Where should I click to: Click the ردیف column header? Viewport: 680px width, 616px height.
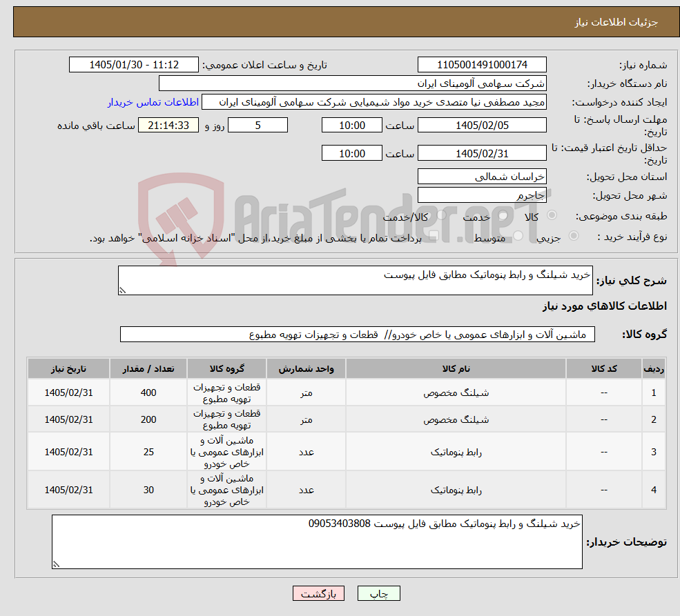click(x=654, y=368)
